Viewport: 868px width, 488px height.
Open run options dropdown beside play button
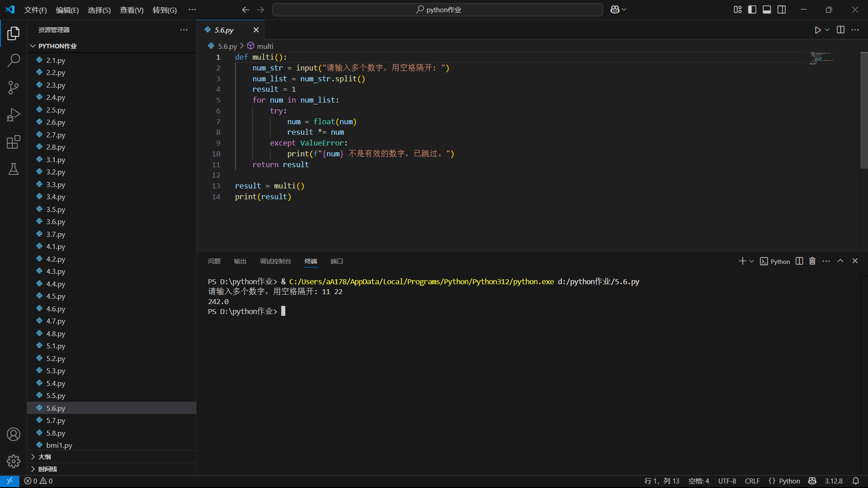click(x=827, y=30)
